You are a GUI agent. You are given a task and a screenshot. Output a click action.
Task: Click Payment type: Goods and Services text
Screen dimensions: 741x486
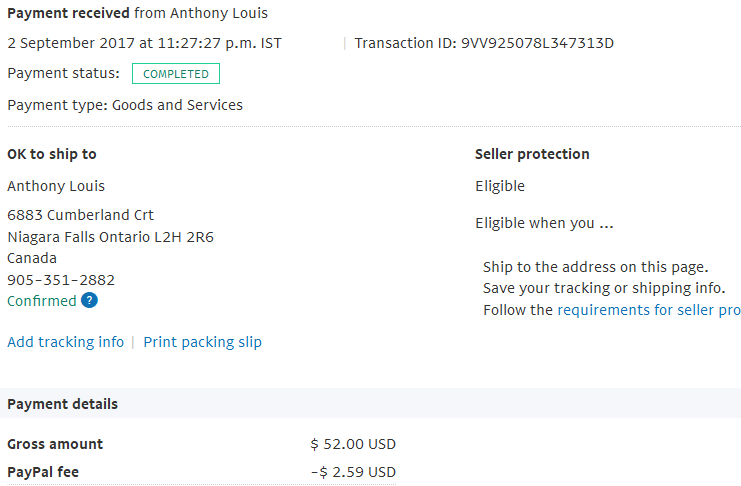(125, 105)
